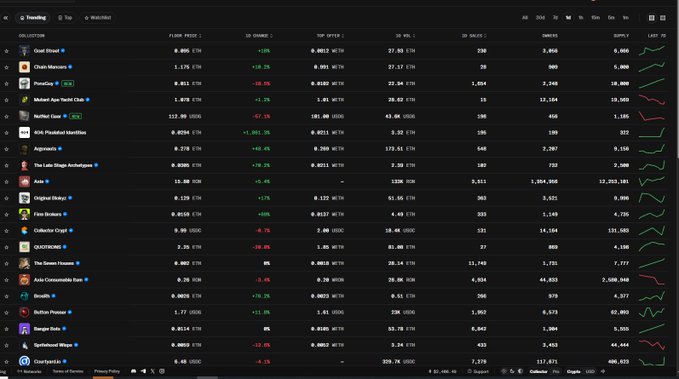The width and height of the screenshot is (679, 379).
Task: Open the Original Blokyz collection avatar
Action: 24,198
